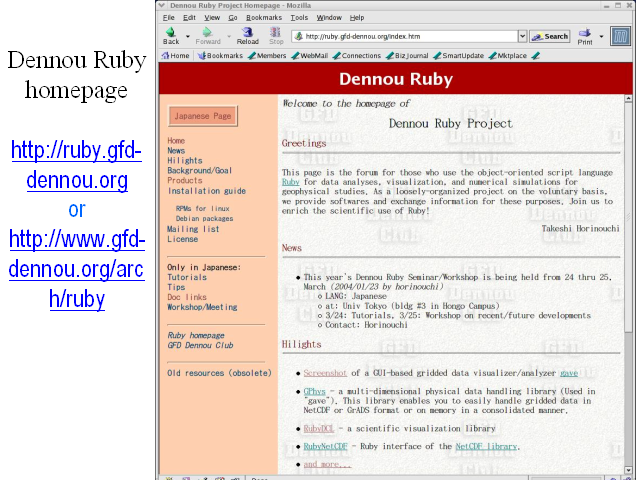Open the Screenshot link under Hilights
Image resolution: width=640 pixels, height=480 pixels.
(325, 373)
